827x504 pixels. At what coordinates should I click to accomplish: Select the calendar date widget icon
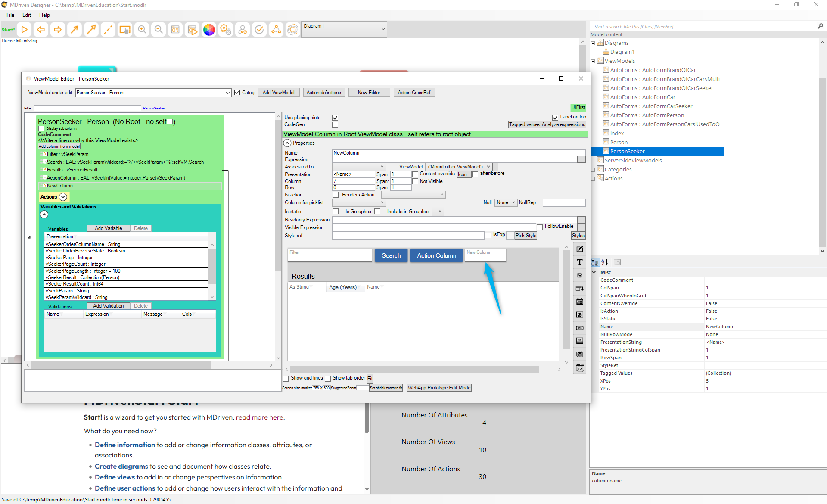(580, 302)
